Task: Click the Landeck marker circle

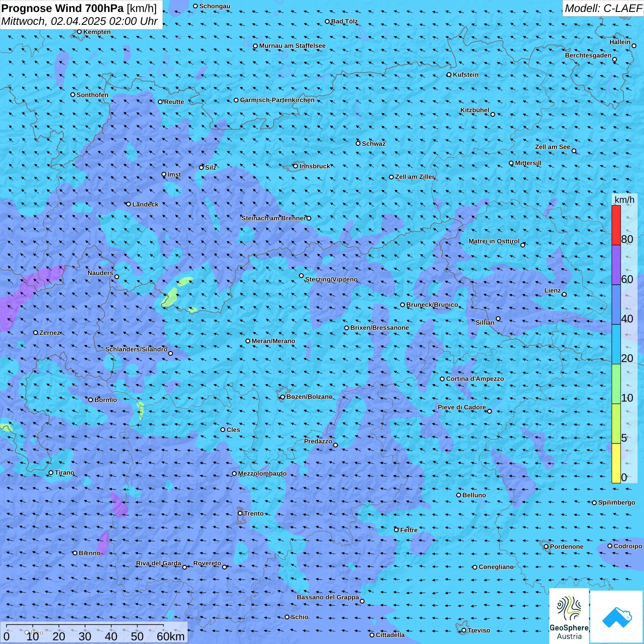Action: click(x=128, y=204)
